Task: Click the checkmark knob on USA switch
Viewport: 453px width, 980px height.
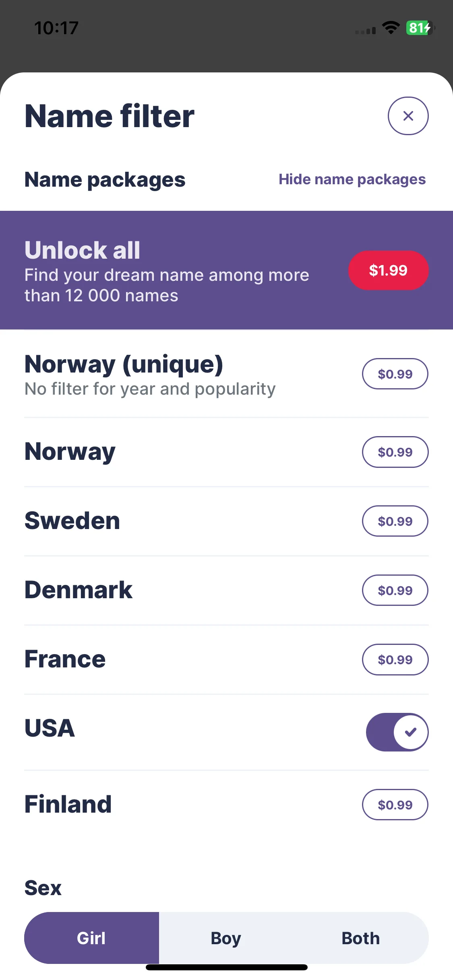Action: pyautogui.click(x=410, y=732)
